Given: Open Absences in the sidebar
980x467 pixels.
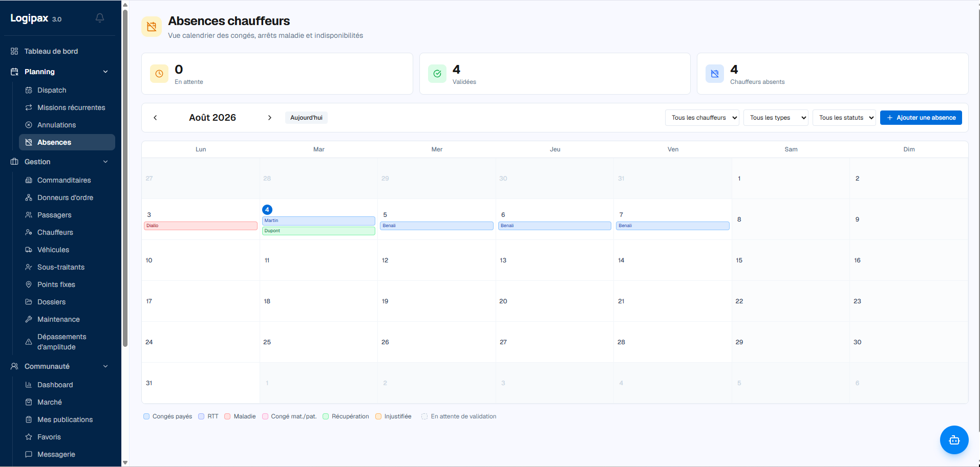Looking at the screenshot, I should 67,142.
